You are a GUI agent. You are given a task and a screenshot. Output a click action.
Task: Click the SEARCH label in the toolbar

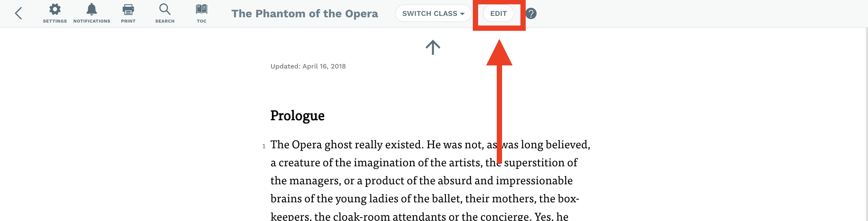[165, 21]
